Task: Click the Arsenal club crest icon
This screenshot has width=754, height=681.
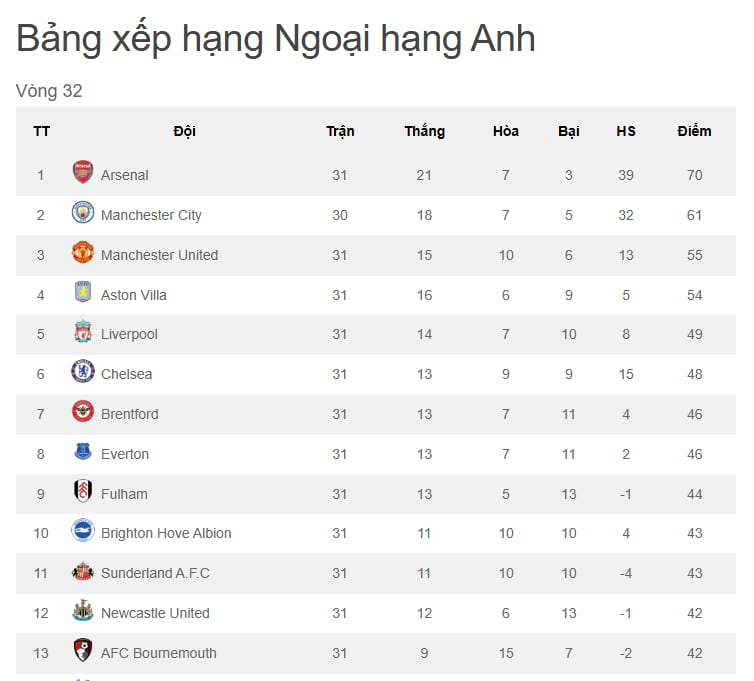Action: pos(83,173)
